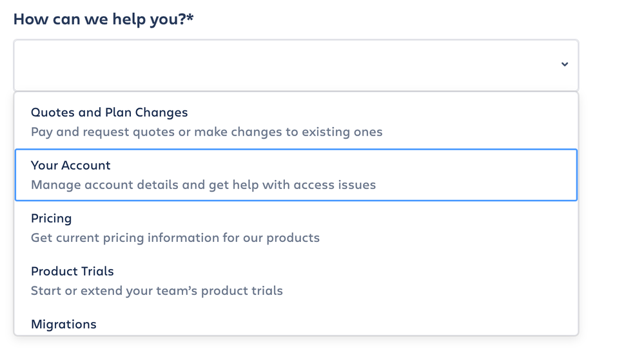Choose the option for access issues help

pos(295,175)
